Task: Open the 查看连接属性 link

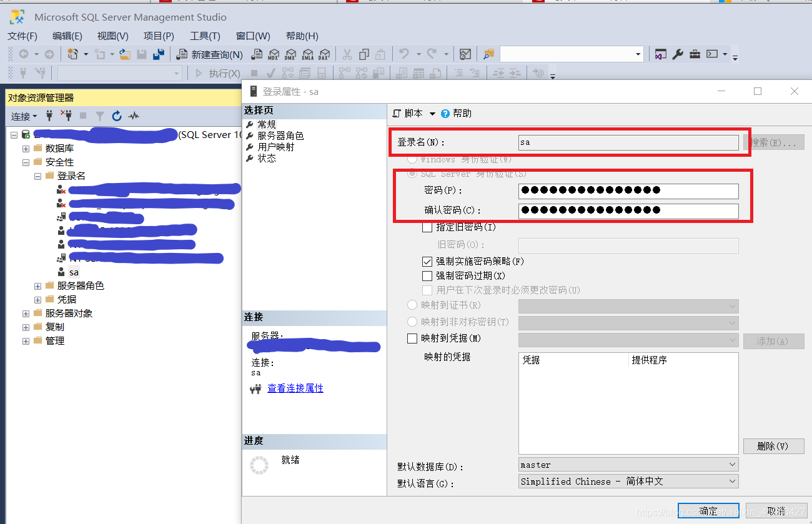Action: click(295, 388)
